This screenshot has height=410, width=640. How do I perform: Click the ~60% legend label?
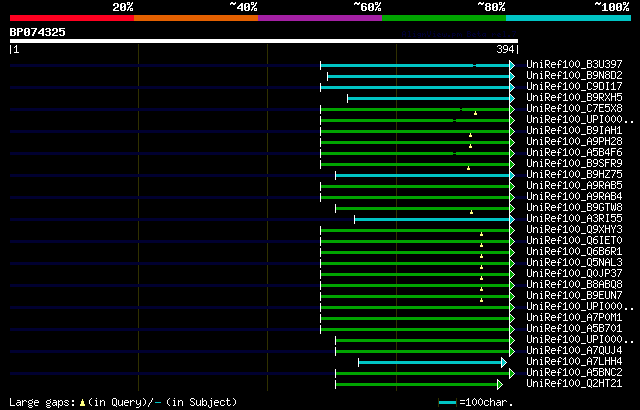pos(367,7)
